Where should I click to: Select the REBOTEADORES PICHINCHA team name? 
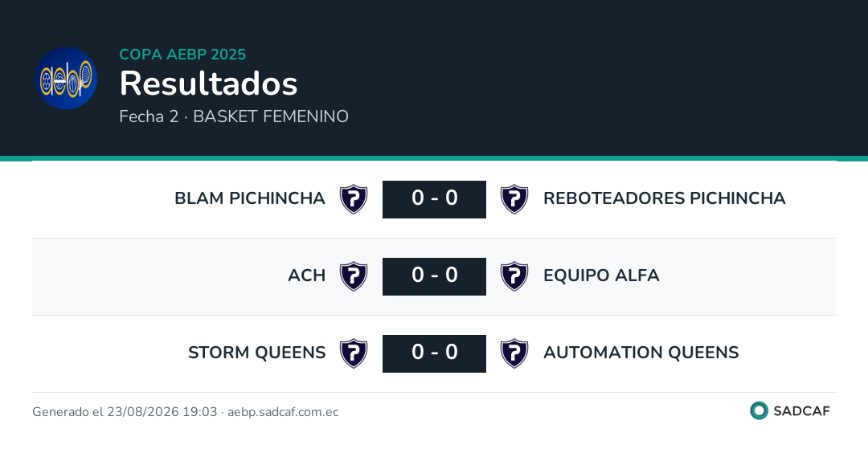tap(665, 198)
